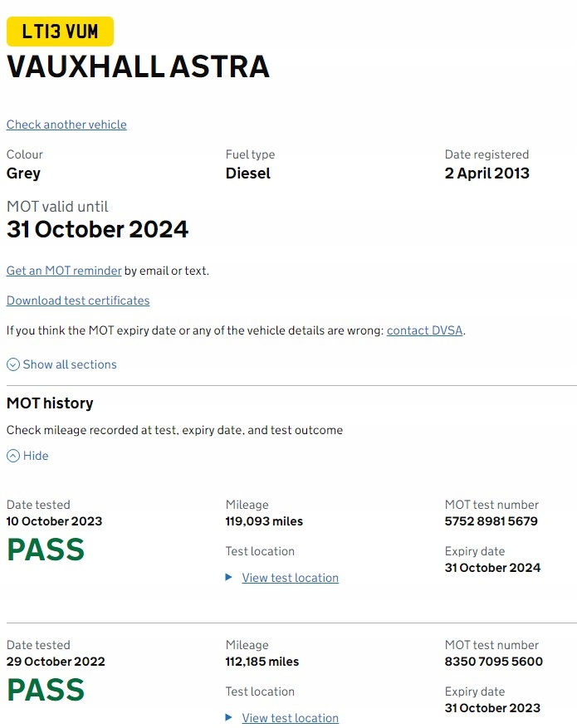Screen dimensions: 577x728
Task: Click the VAUXHALL ASTRA heading
Action: pyautogui.click(x=138, y=67)
